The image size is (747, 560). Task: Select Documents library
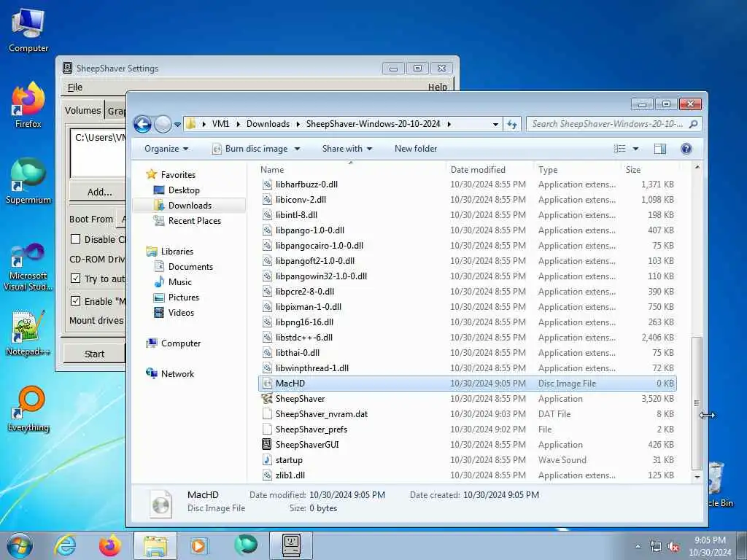pos(190,267)
